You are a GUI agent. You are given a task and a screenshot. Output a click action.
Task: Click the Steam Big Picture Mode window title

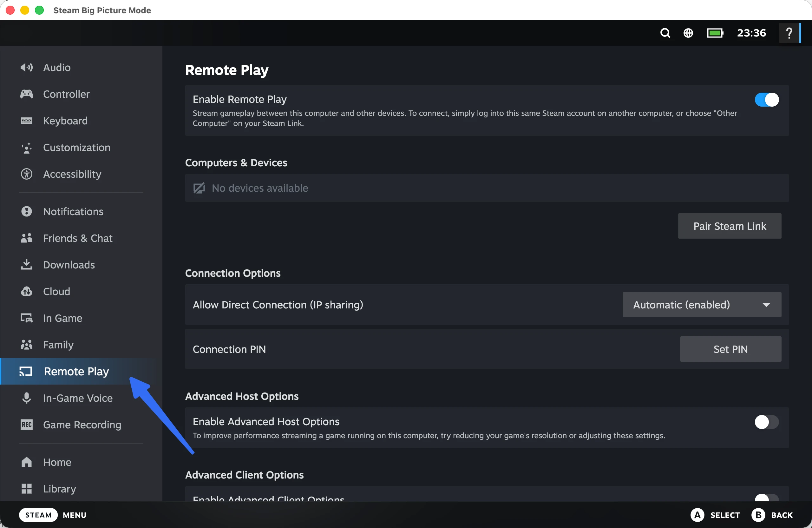pos(102,10)
